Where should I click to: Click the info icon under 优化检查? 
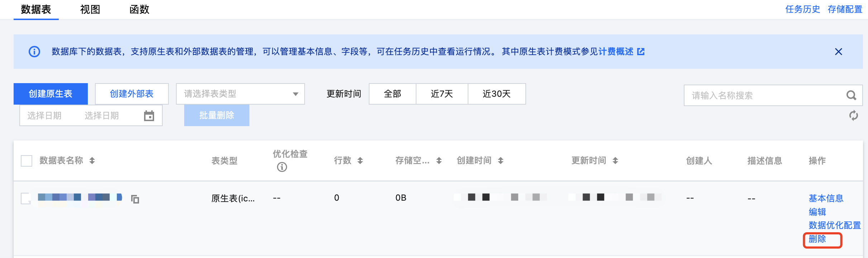tap(282, 167)
